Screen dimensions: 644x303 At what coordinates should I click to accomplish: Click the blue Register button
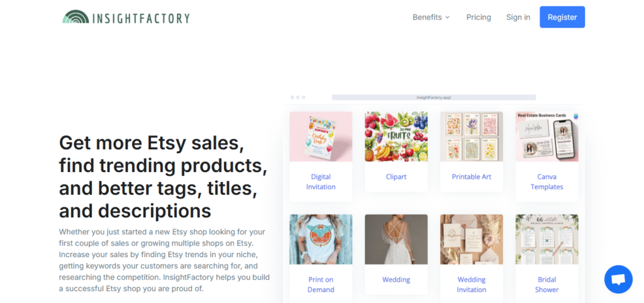pyautogui.click(x=562, y=17)
